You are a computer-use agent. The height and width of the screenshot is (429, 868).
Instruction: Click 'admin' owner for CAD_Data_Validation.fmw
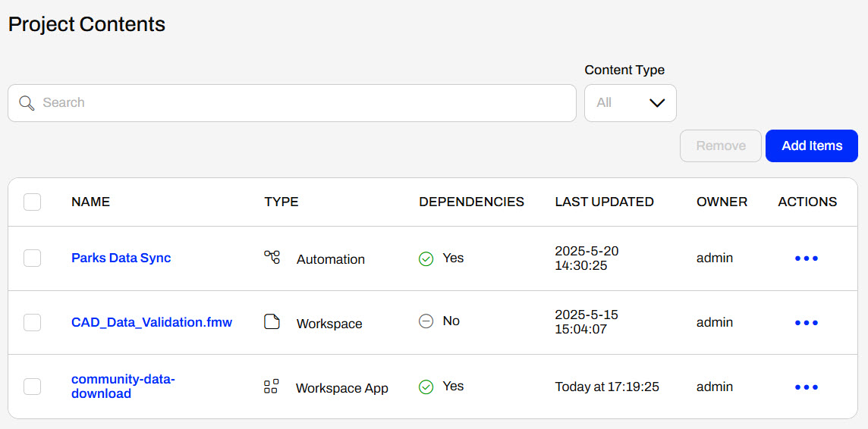pos(715,322)
